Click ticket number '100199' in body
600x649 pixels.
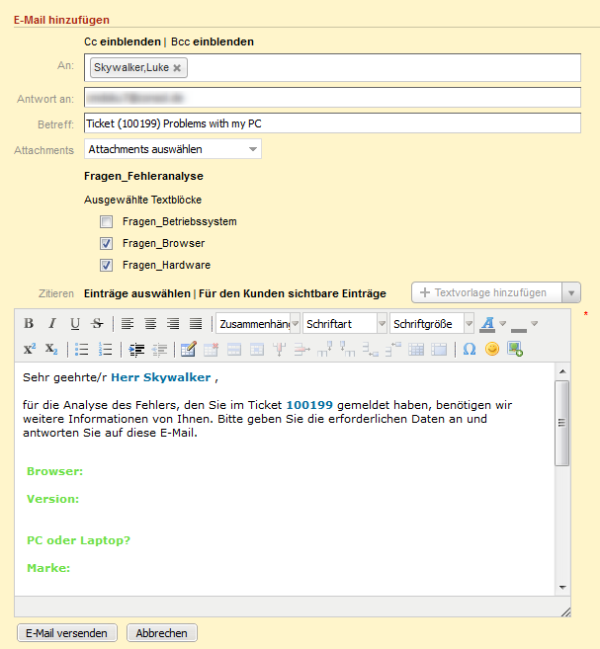click(x=310, y=405)
